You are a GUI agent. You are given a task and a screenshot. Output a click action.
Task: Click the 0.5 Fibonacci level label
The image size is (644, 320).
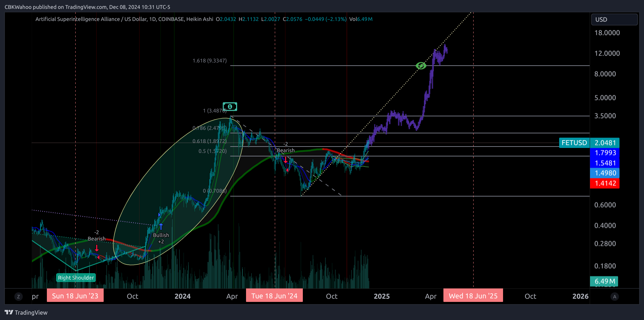pyautogui.click(x=213, y=151)
